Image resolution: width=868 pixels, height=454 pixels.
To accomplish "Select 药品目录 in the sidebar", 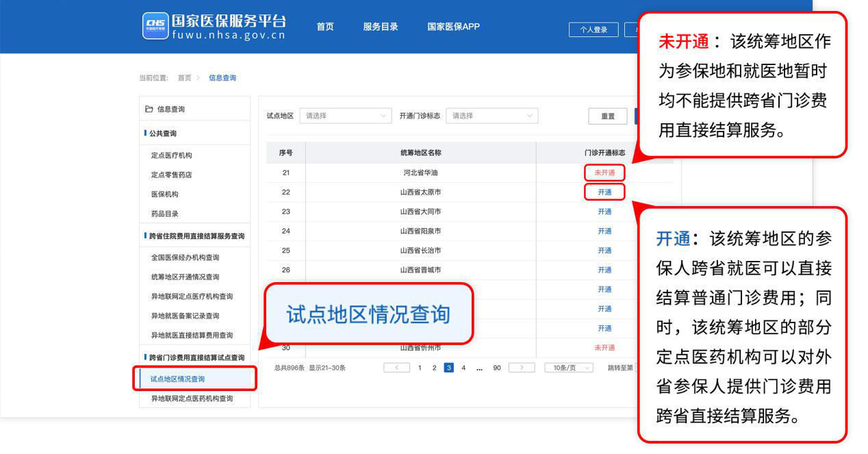I will tap(164, 214).
